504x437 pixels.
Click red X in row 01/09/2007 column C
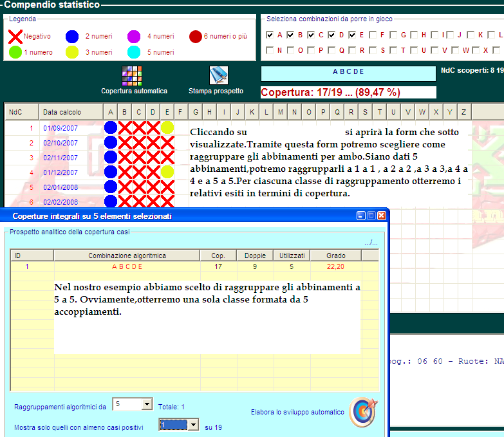point(139,127)
